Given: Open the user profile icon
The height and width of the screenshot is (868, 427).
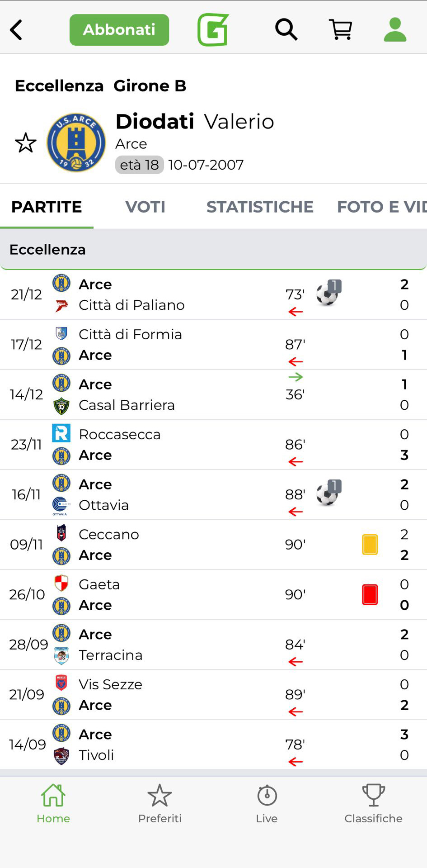Looking at the screenshot, I should point(395,30).
